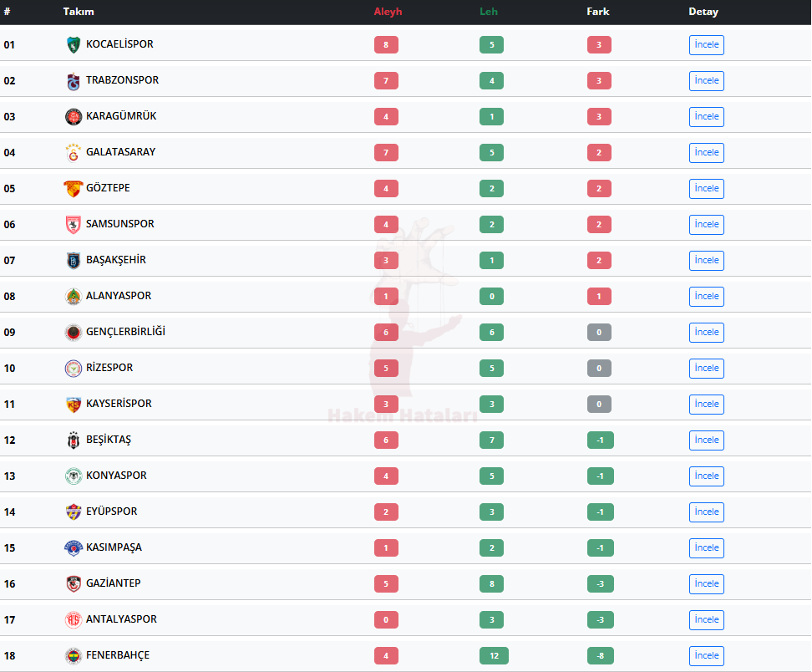The image size is (812, 672).
Task: Open İncele details for Gençlerbirliği
Action: 707,332
